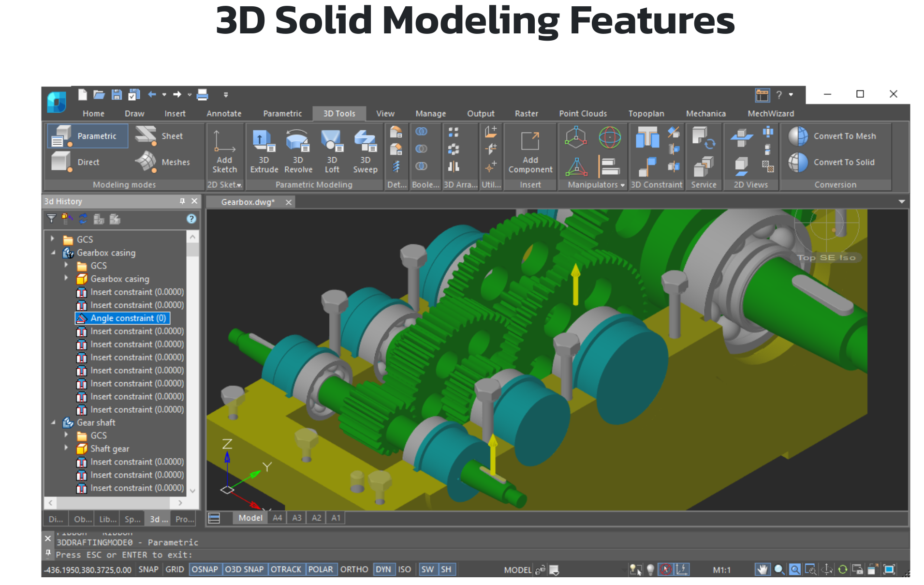
Task: Save the drawing with the floppy icon
Action: click(x=117, y=94)
